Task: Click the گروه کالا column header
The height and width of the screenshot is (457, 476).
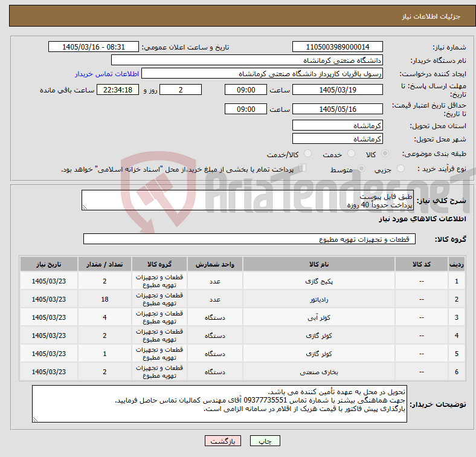Action: coord(159,264)
